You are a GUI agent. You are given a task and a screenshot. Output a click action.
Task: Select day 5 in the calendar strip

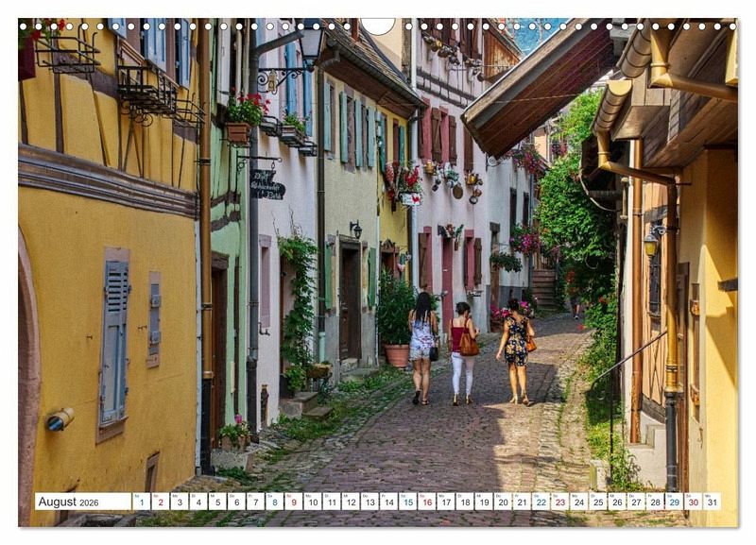[217, 502]
